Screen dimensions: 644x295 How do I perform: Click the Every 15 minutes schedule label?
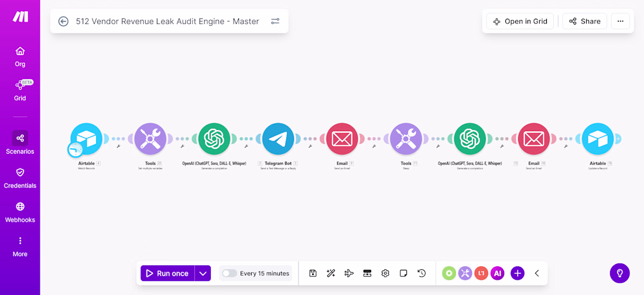(x=265, y=273)
